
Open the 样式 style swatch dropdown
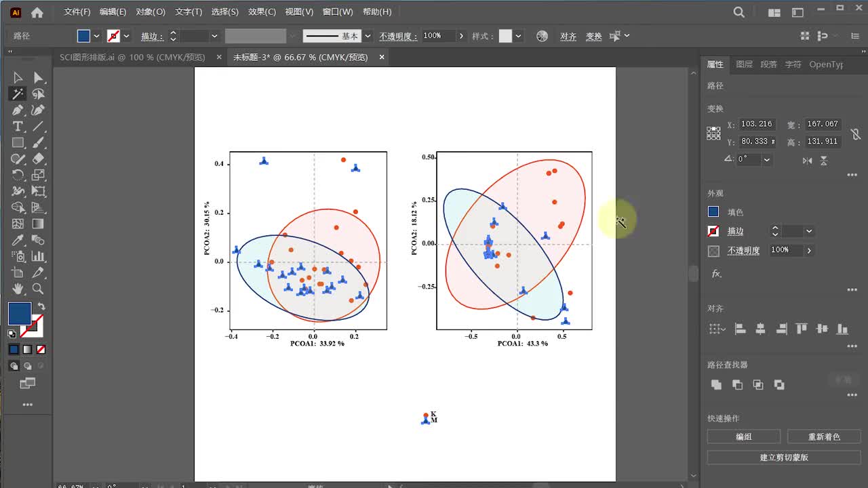point(519,36)
